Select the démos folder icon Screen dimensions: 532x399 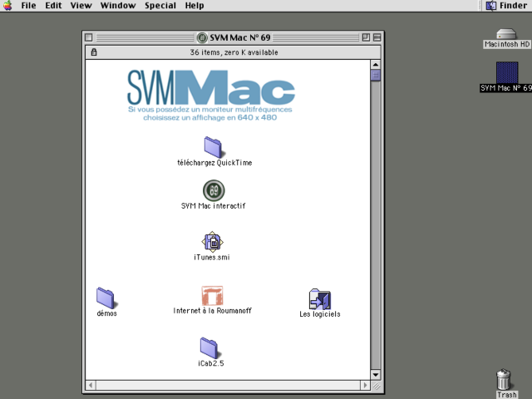(106, 298)
